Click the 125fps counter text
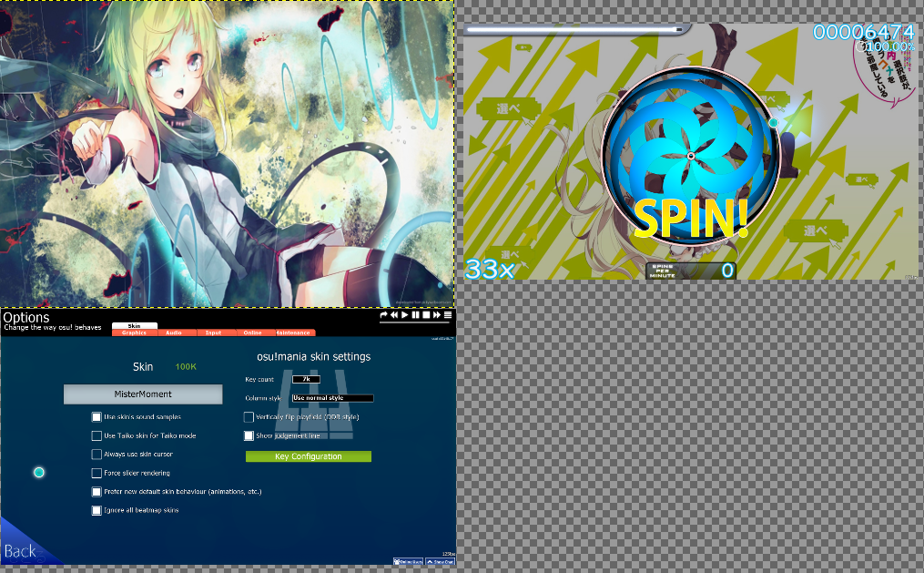 click(x=449, y=554)
